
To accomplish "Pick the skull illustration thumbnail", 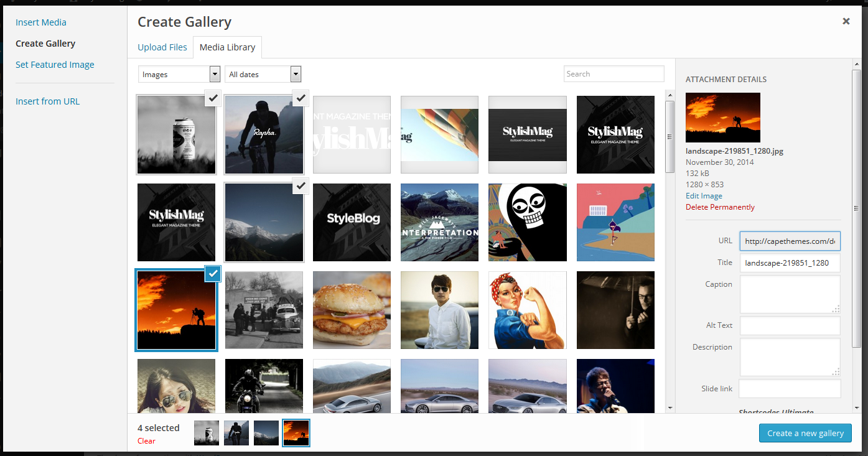I will 527,222.
